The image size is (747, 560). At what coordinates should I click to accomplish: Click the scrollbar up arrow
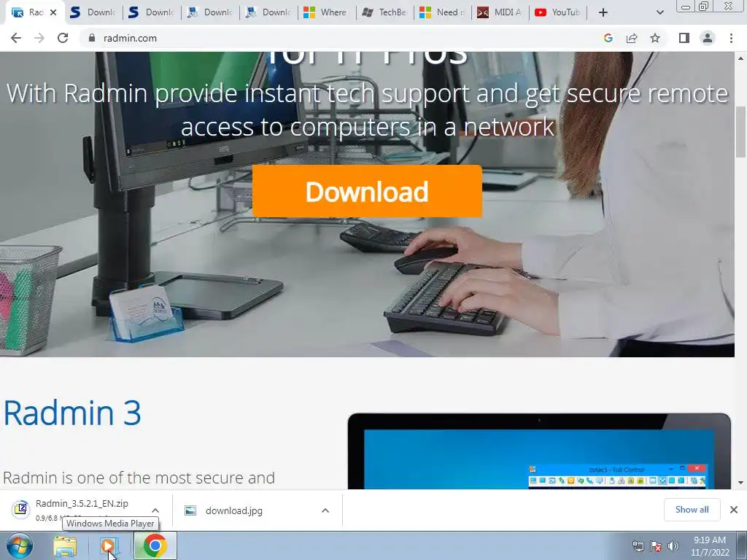(x=740, y=58)
